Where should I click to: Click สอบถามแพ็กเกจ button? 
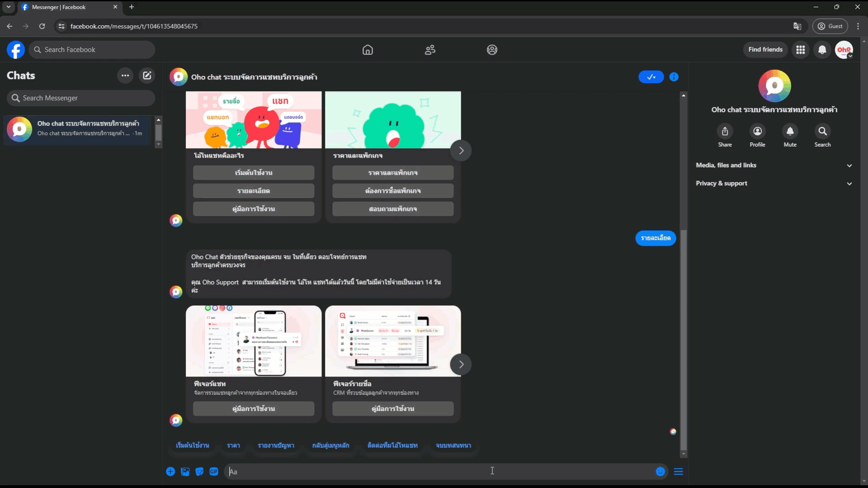393,209
